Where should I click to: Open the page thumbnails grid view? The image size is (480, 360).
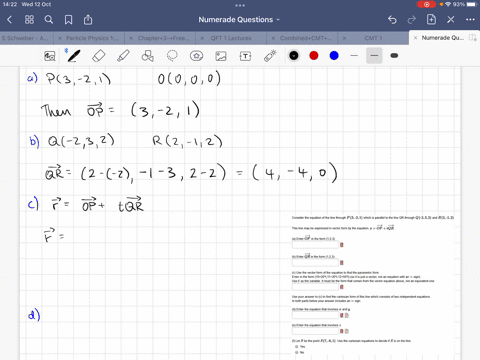(29, 20)
